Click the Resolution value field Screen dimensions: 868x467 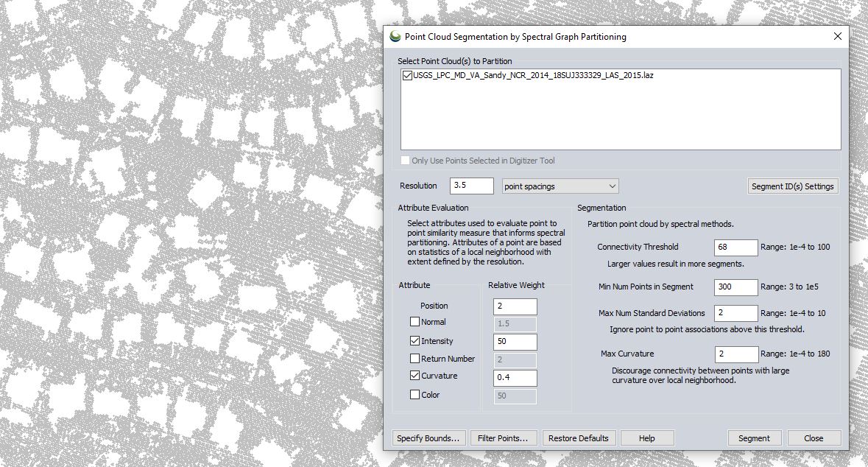pos(472,186)
